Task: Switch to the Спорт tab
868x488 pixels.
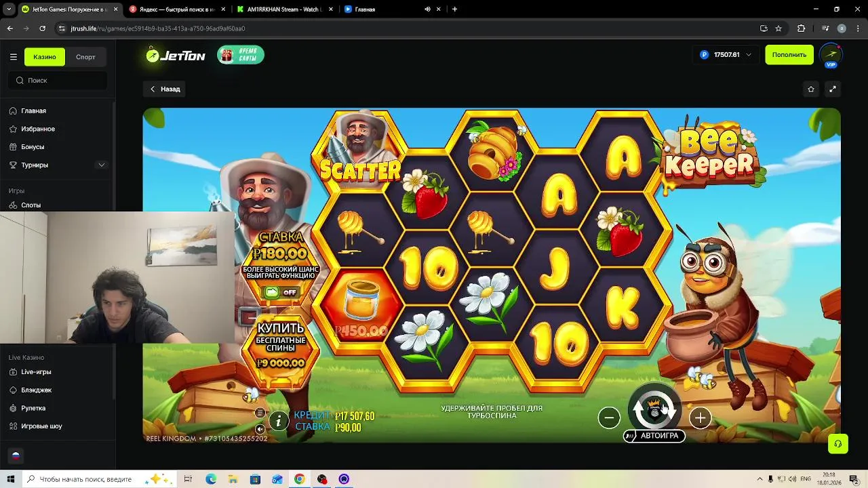Action: (85, 57)
